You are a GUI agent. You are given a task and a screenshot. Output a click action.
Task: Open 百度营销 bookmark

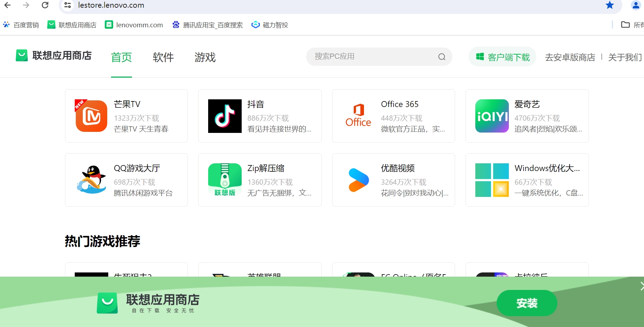point(21,25)
